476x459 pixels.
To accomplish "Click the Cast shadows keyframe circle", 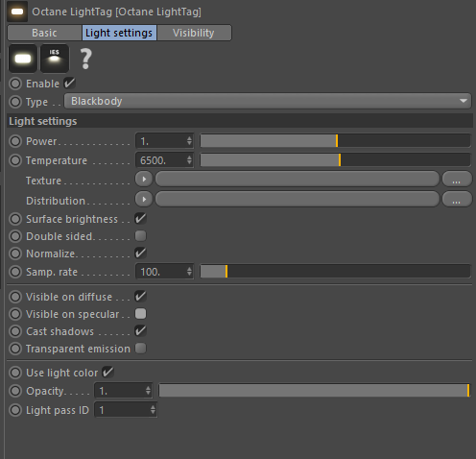I will point(15,331).
